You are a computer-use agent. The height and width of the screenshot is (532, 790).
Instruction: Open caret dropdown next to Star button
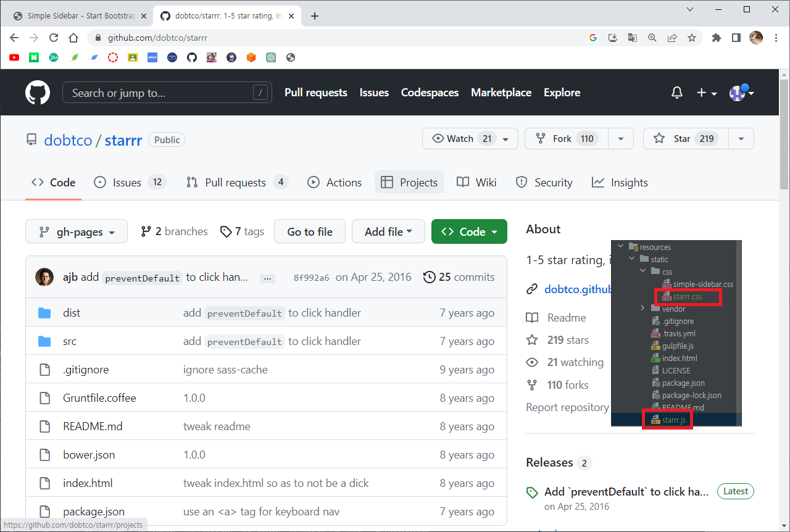pyautogui.click(x=741, y=139)
